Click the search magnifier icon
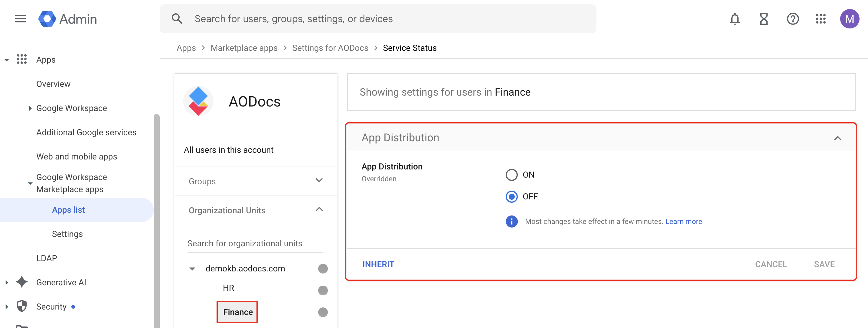 coord(177,18)
